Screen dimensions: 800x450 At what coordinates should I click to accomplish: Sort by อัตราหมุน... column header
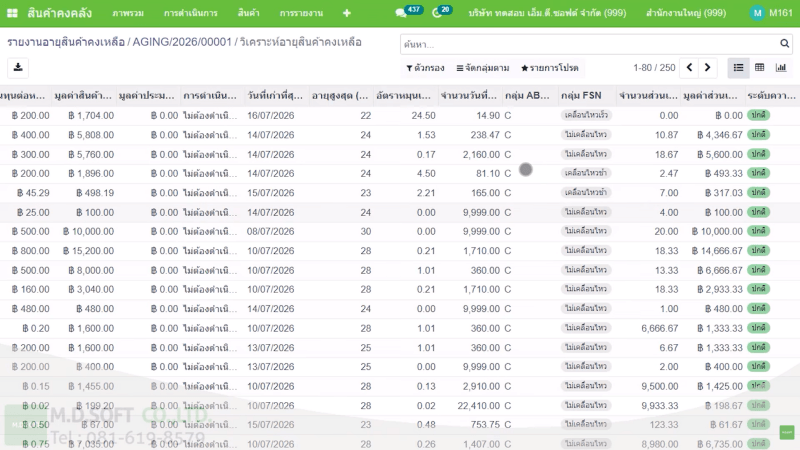[404, 95]
